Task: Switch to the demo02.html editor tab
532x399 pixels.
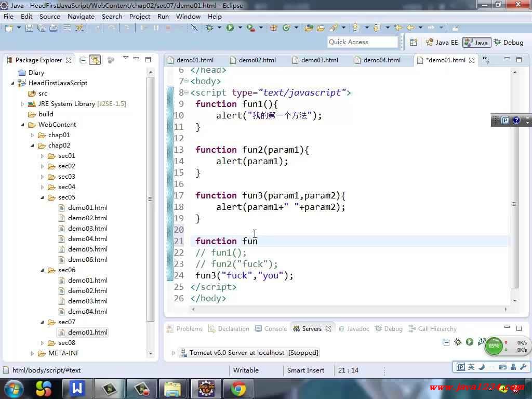Action: click(x=257, y=60)
